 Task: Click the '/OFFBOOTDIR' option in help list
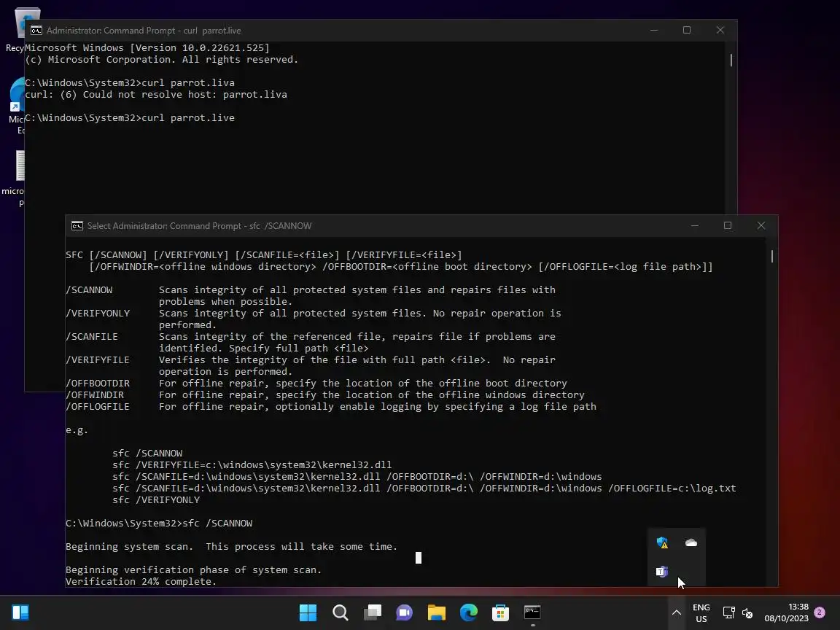[98, 384]
